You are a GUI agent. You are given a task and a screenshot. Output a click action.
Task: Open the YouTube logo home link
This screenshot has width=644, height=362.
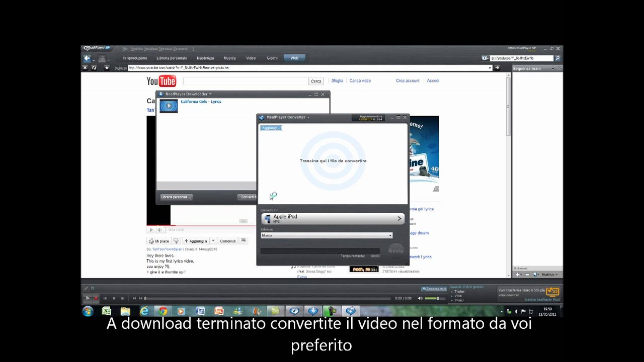161,81
